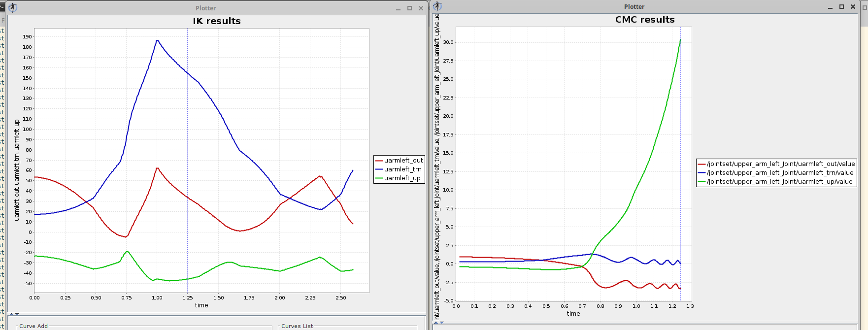Expand chart pane with down arrow in IK Plotter
Viewport: 868px width, 330px height.
tap(17, 314)
